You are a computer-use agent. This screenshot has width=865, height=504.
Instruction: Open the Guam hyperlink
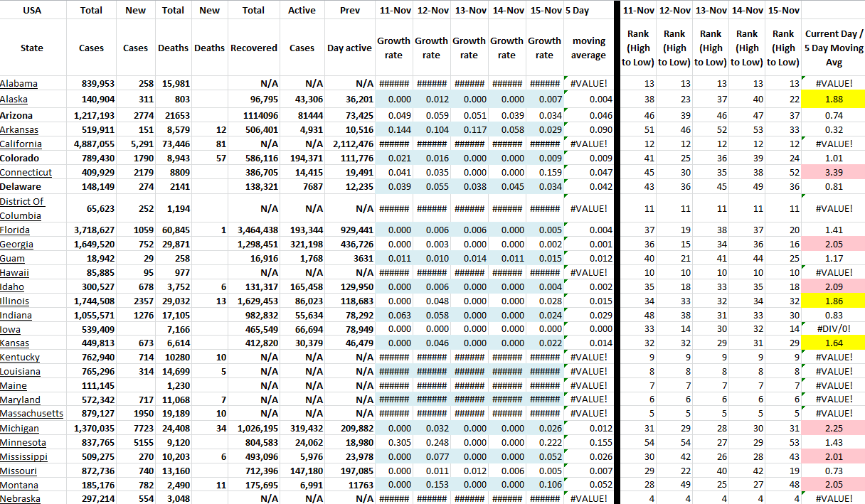pyautogui.click(x=12, y=258)
